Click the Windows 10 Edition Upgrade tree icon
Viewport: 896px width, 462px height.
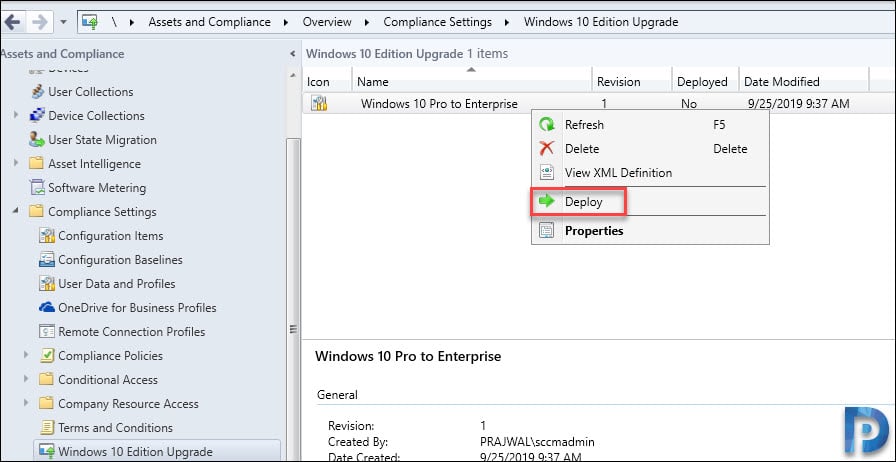[x=46, y=452]
